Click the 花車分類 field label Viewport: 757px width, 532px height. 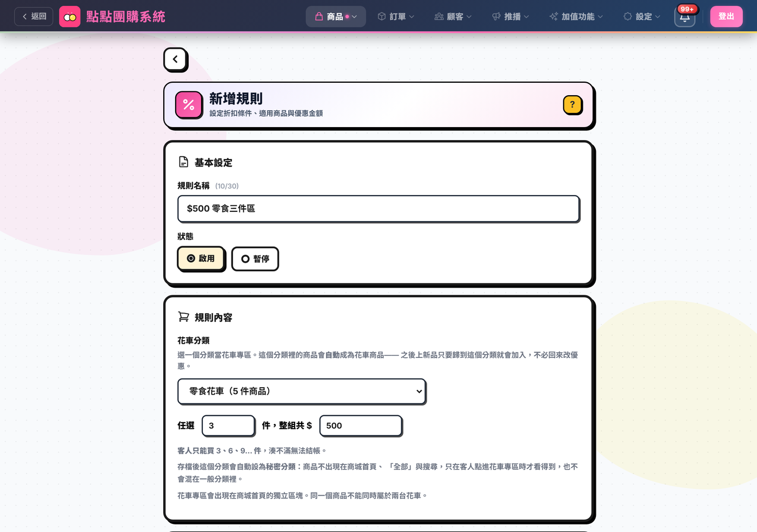point(194,341)
